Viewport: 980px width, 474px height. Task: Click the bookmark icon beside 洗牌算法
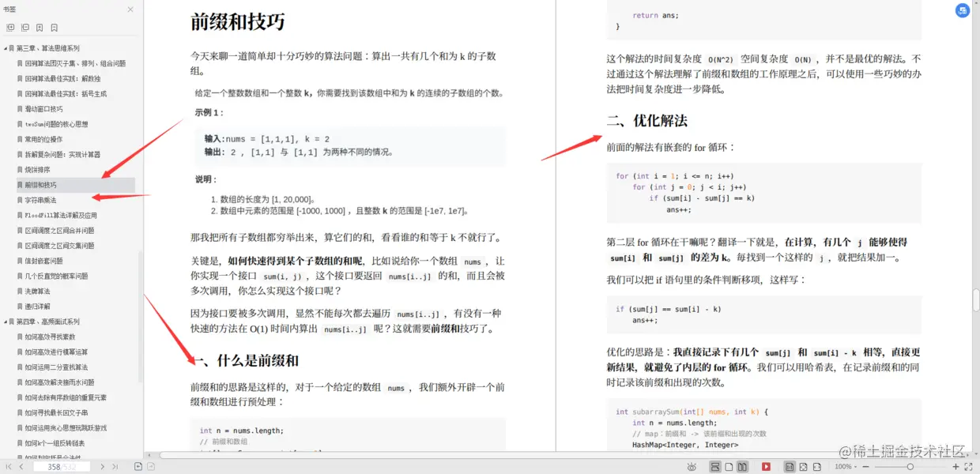(x=19, y=291)
